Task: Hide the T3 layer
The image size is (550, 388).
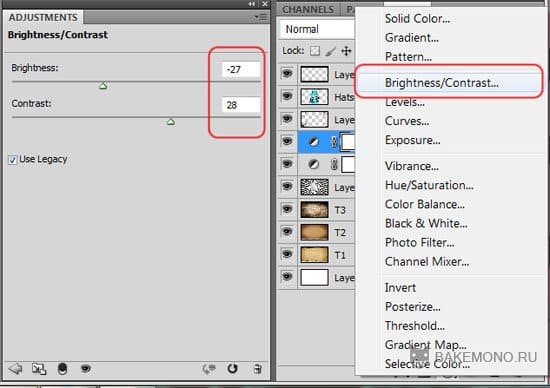Action: point(287,209)
